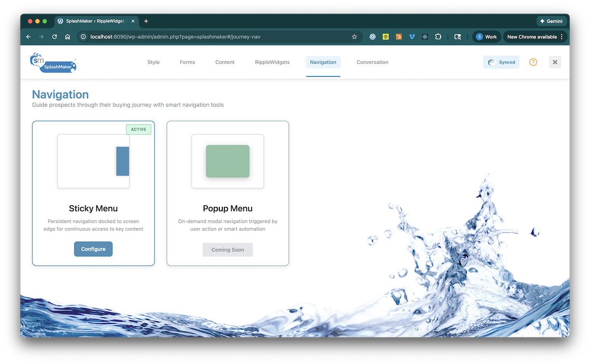Open the RippleWidgets tab
Screen dimensions: 590x364
coord(272,62)
